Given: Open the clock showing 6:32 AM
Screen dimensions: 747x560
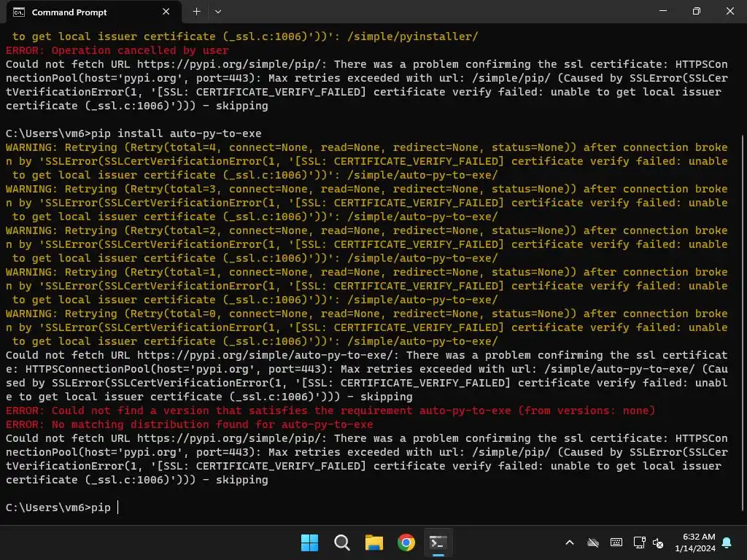Looking at the screenshot, I should (695, 542).
